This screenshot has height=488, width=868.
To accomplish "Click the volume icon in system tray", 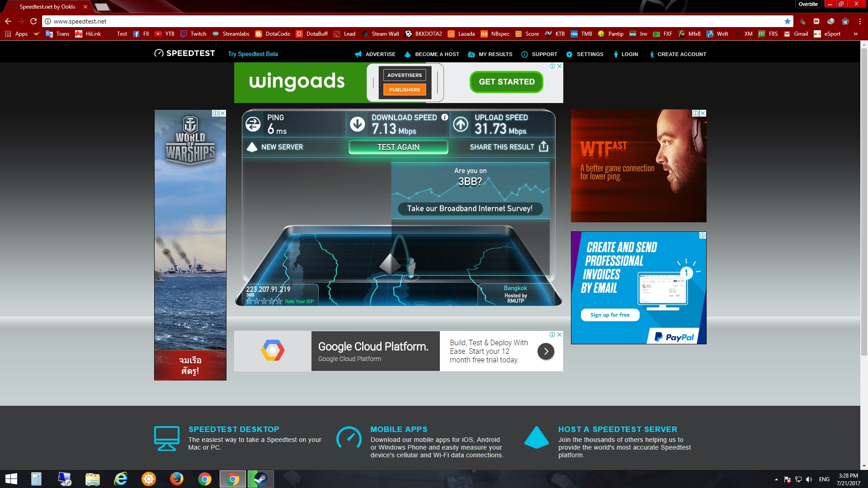I will point(809,479).
